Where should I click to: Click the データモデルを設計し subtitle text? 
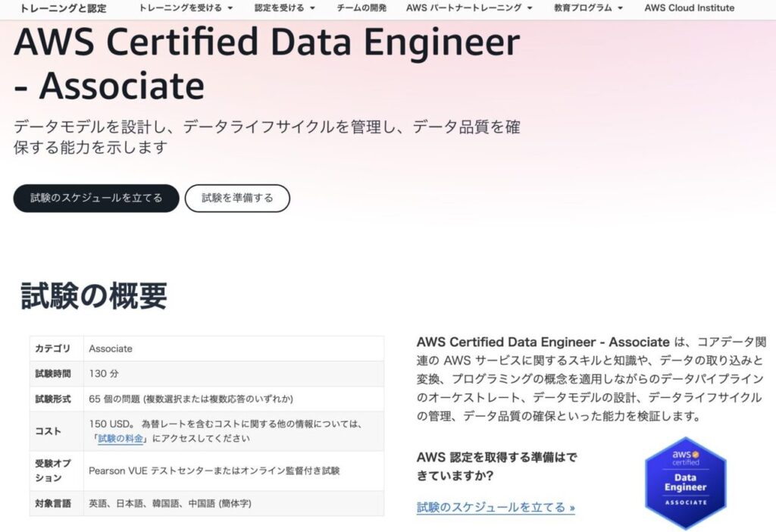coord(268,136)
